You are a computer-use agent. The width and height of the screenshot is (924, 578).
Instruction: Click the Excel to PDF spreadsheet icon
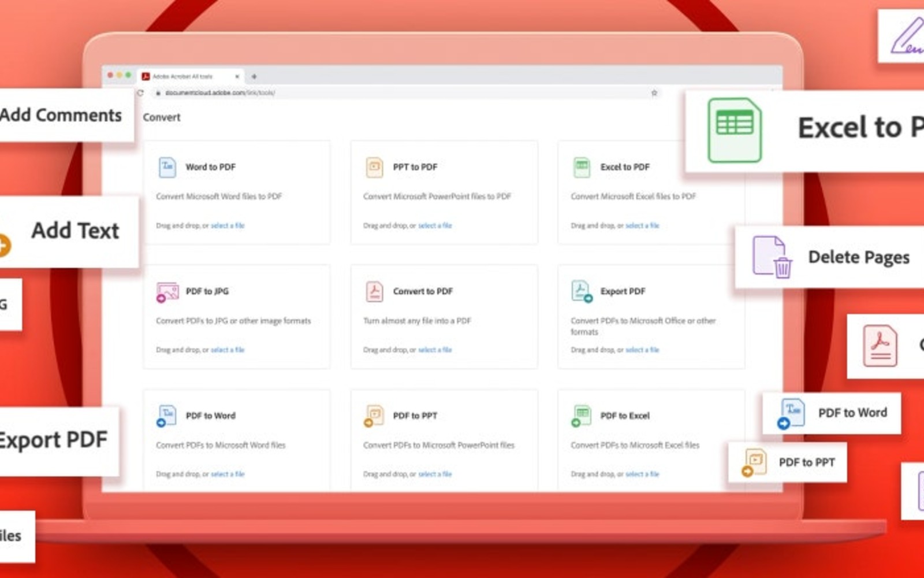point(582,167)
